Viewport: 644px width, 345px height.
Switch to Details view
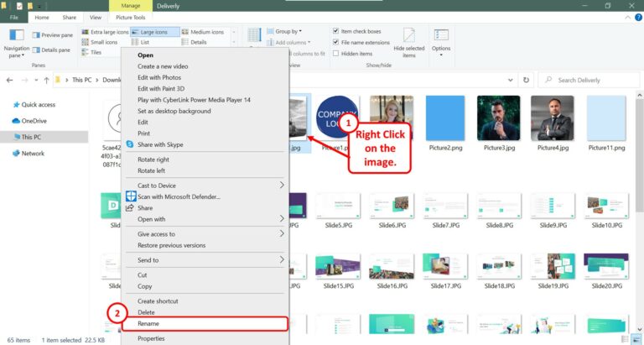[x=194, y=42]
